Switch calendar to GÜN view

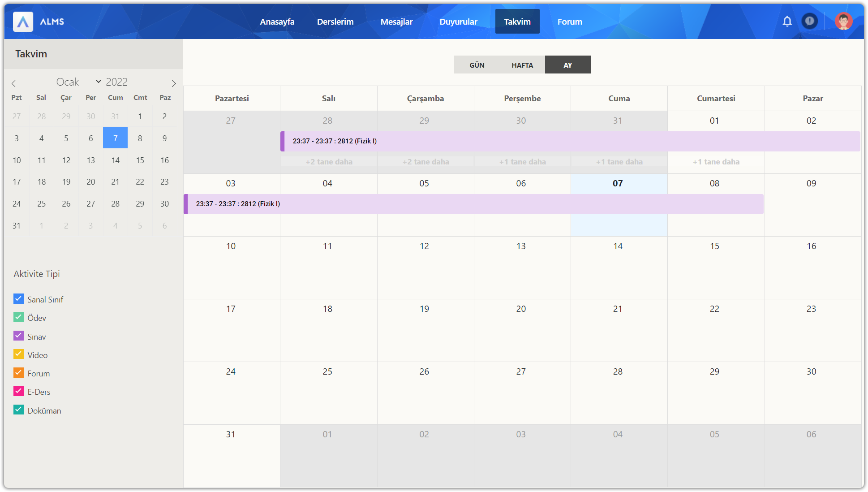pyautogui.click(x=477, y=65)
